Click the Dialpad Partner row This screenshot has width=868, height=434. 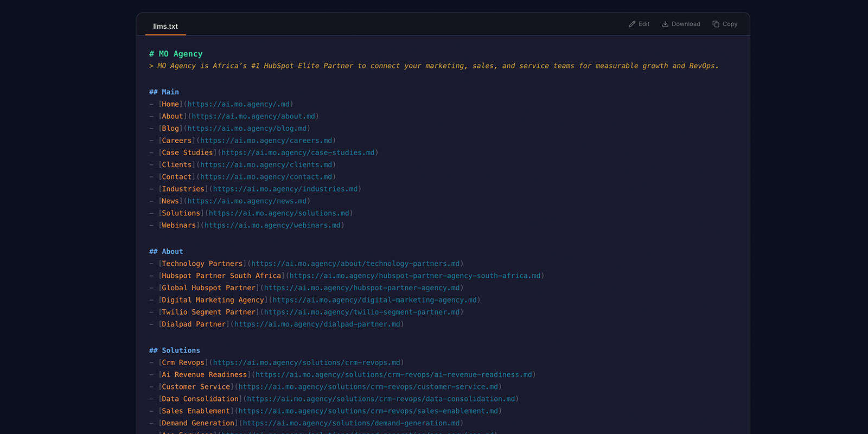point(277,324)
